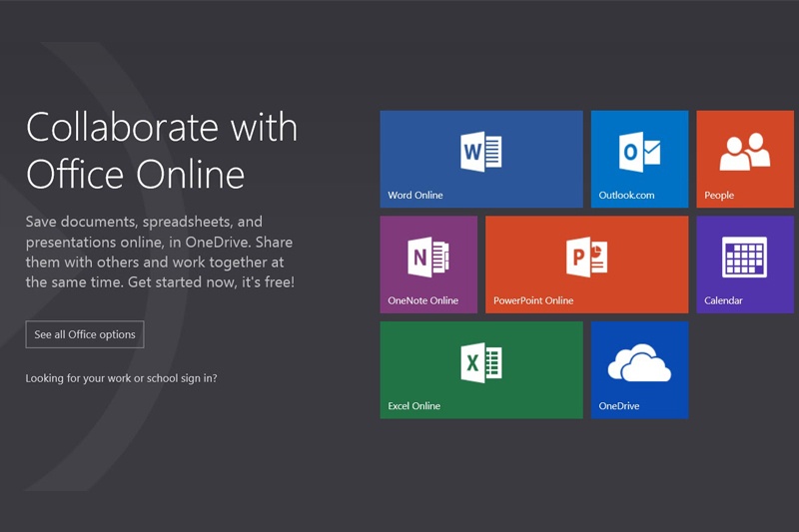The image size is (799, 532).
Task: Click the Excel Online label text
Action: [413, 406]
